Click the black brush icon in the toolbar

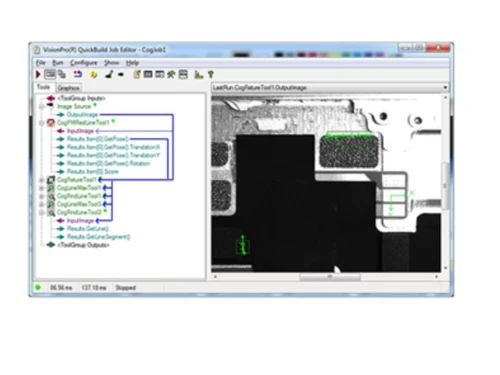(109, 74)
